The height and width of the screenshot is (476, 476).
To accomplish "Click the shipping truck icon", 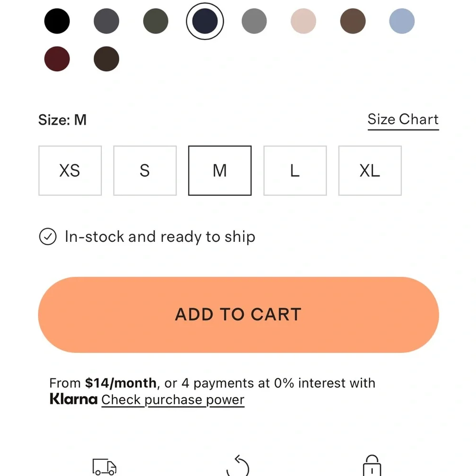I will click(x=104, y=467).
